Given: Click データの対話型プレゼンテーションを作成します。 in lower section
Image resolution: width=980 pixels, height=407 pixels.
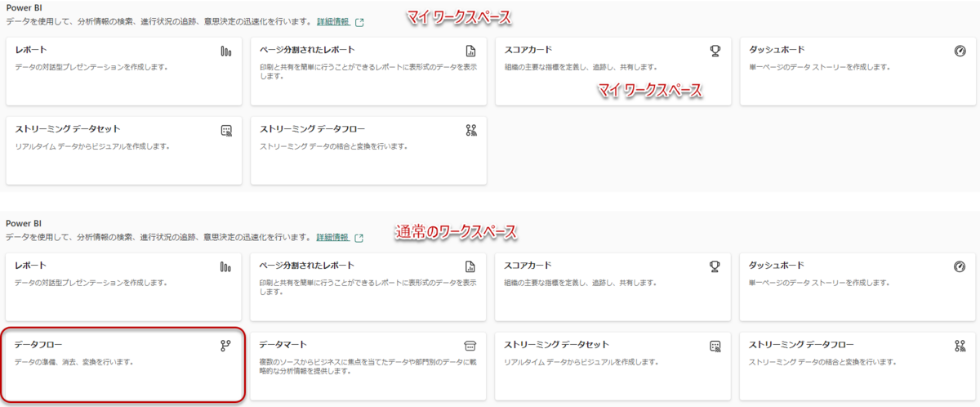Looking at the screenshot, I should (91, 282).
